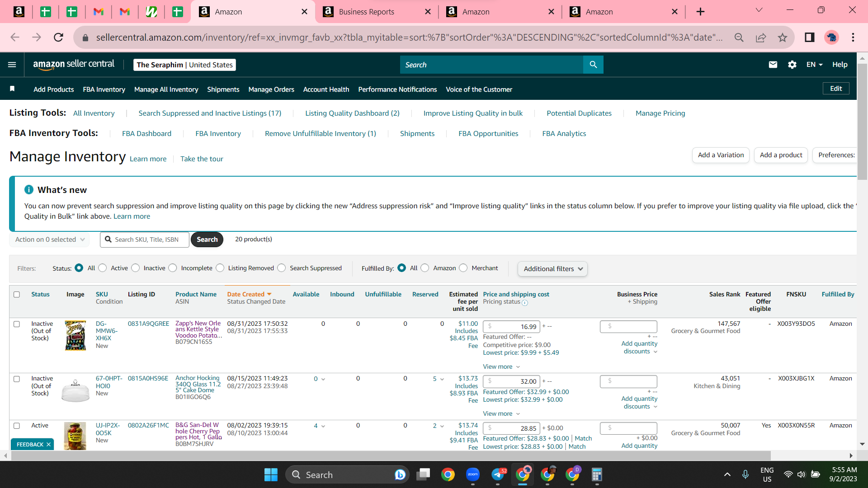This screenshot has width=868, height=488.
Task: Expand Available quantity for Anchor Hocking row
Action: 320,379
